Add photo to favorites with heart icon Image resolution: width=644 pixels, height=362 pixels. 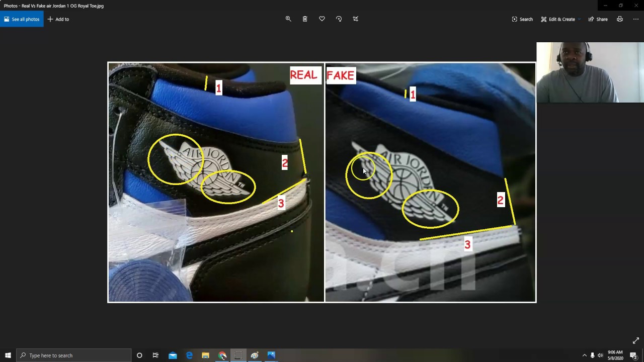click(x=322, y=19)
